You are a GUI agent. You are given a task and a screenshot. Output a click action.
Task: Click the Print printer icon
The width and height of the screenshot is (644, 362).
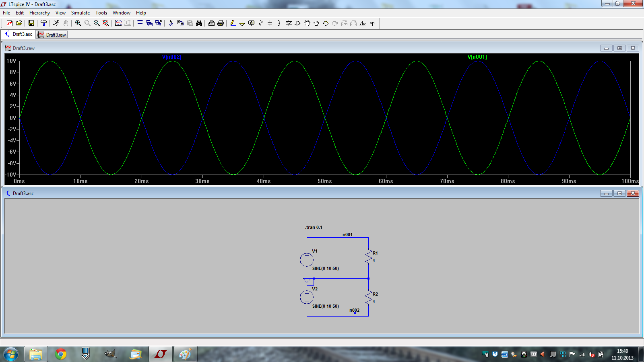[221, 23]
